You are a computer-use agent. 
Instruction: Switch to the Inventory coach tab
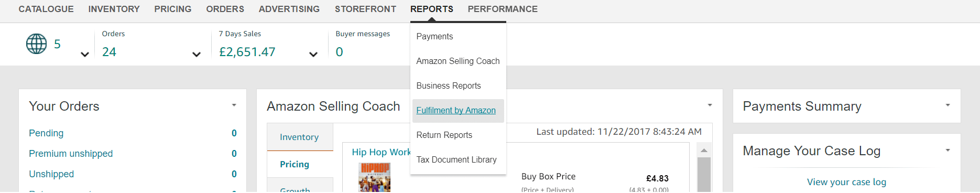point(300,137)
